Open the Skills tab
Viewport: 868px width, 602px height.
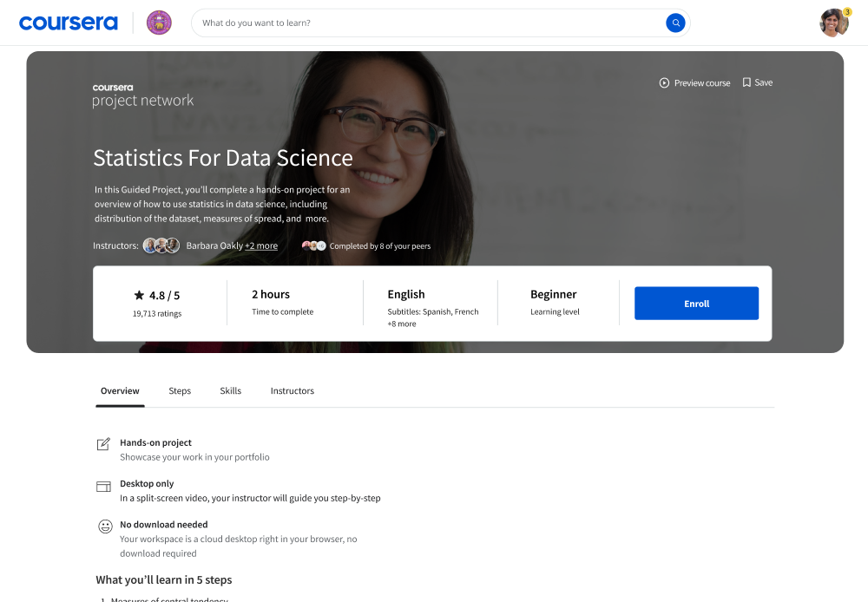tap(230, 390)
